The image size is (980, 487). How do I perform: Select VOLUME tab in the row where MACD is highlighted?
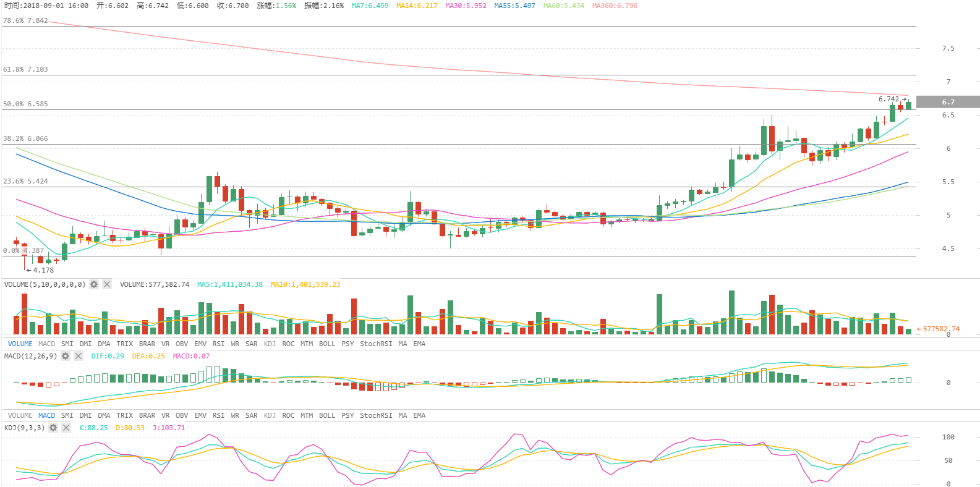coord(20,415)
